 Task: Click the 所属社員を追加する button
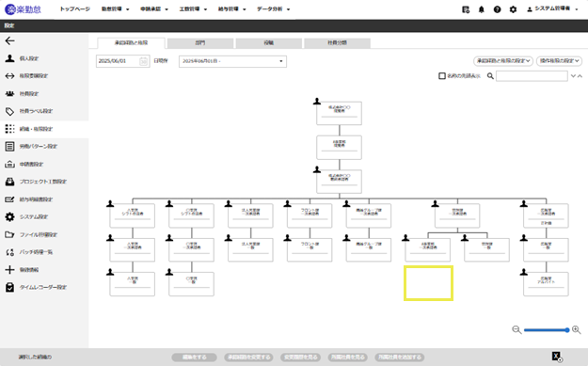pyautogui.click(x=400, y=358)
